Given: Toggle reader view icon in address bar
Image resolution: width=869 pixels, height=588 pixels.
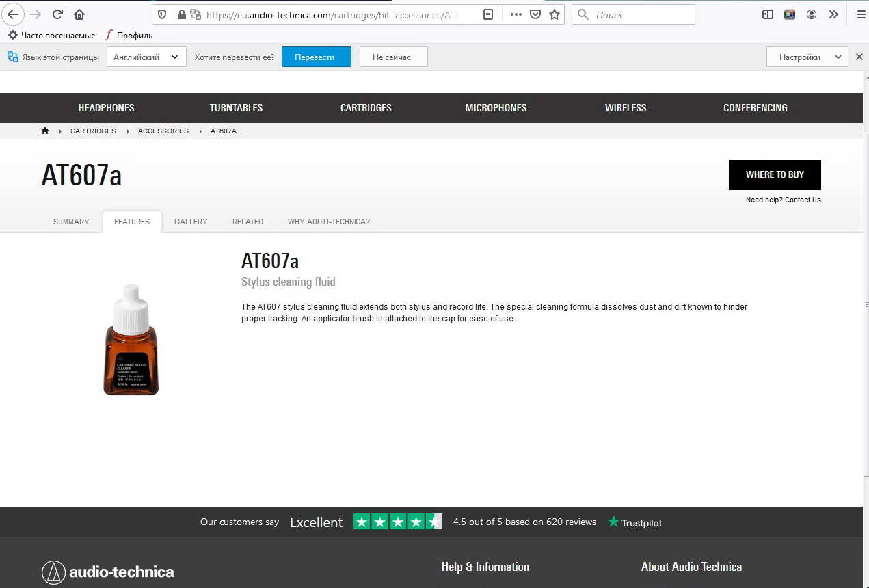Looking at the screenshot, I should pyautogui.click(x=488, y=14).
